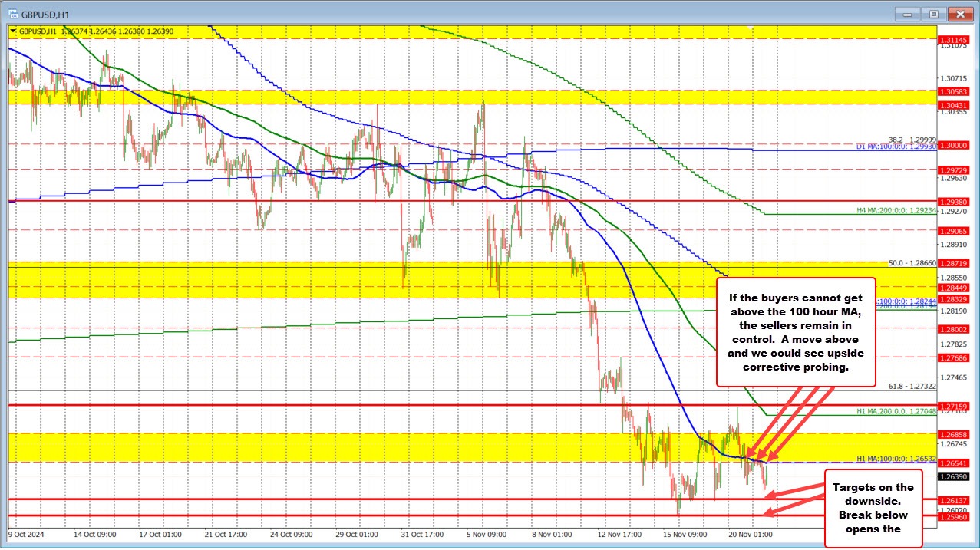
Task: Click the 1.30715 price scale value
Action: tap(955, 79)
